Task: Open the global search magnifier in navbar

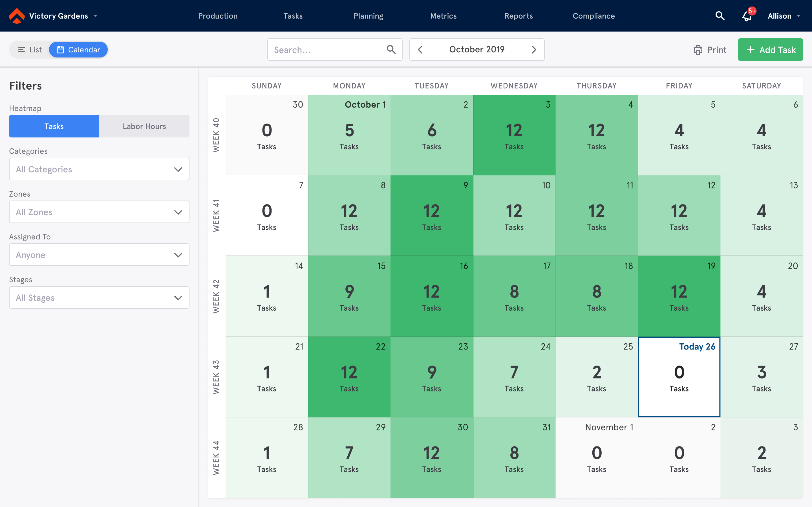Action: pos(720,16)
